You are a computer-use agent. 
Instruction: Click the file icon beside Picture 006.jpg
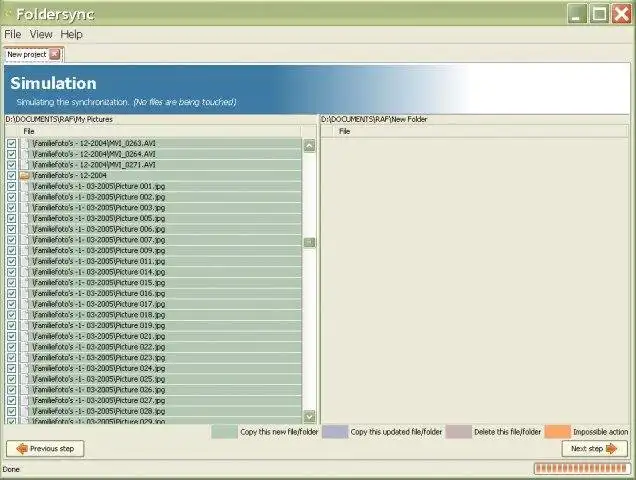25,229
